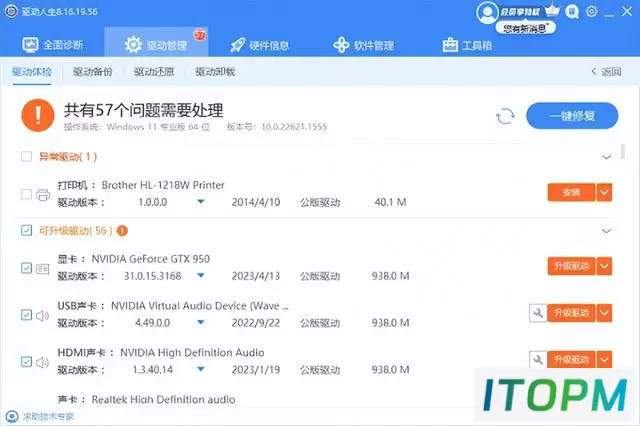Open arrow next to HDMI声卡 升级驱动 button
Viewport: 640px width, 426px height.
(604, 360)
